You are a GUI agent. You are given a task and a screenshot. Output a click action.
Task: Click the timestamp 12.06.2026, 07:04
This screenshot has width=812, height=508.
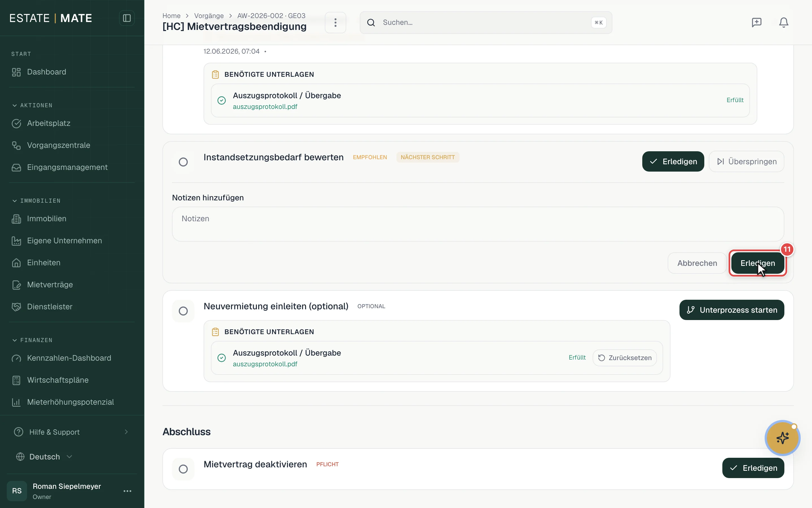point(231,51)
